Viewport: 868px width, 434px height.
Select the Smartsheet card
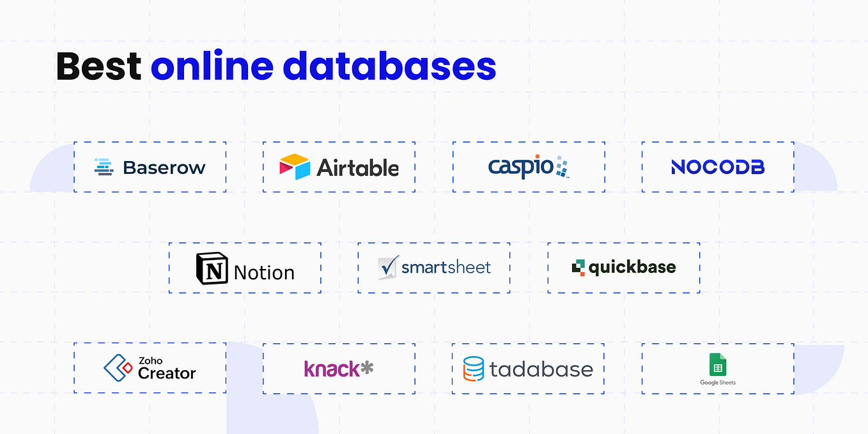click(x=433, y=268)
